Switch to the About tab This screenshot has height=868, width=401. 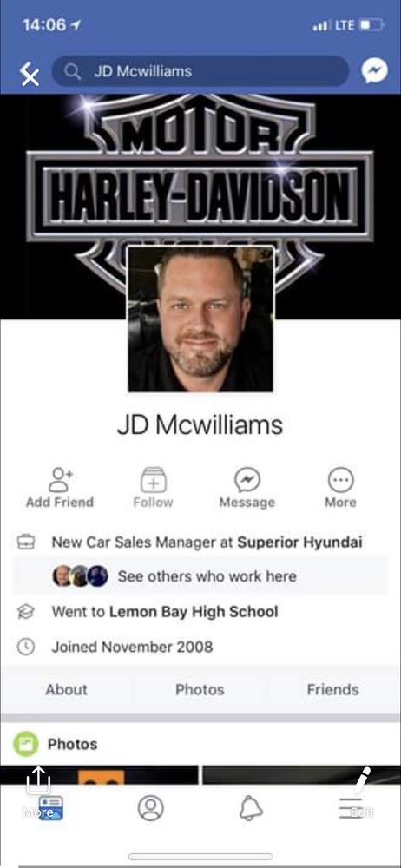click(67, 690)
